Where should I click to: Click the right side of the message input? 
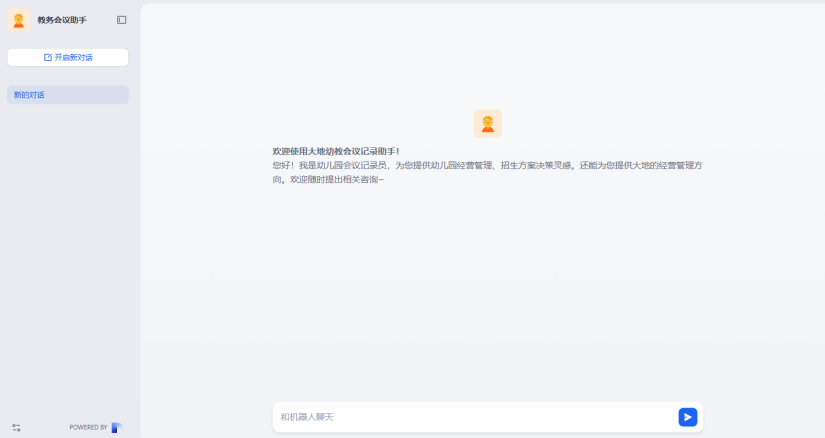point(640,417)
